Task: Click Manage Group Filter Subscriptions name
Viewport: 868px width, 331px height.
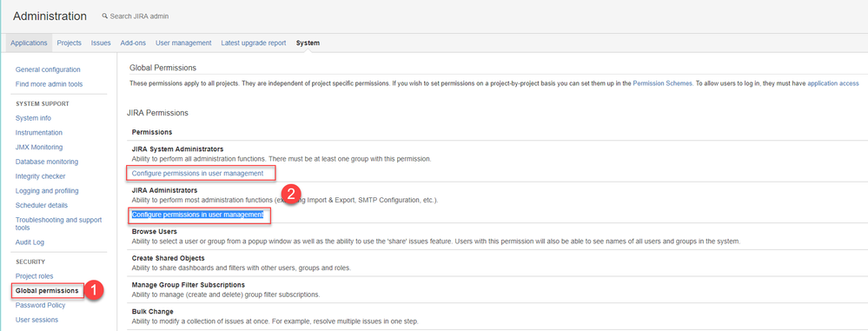Action: point(189,284)
